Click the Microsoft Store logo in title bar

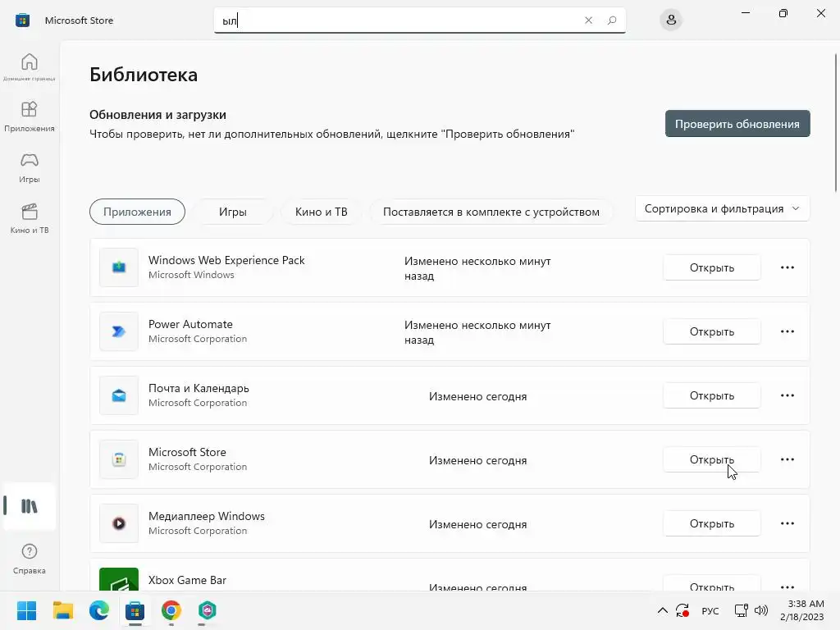(x=22, y=21)
